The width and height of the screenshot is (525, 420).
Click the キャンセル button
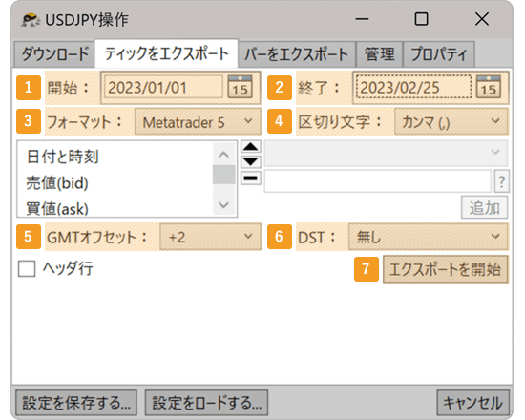pos(472,403)
